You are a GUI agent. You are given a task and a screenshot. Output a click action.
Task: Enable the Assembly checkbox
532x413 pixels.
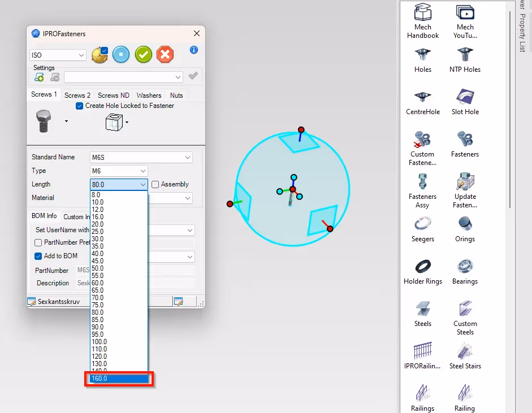(155, 184)
